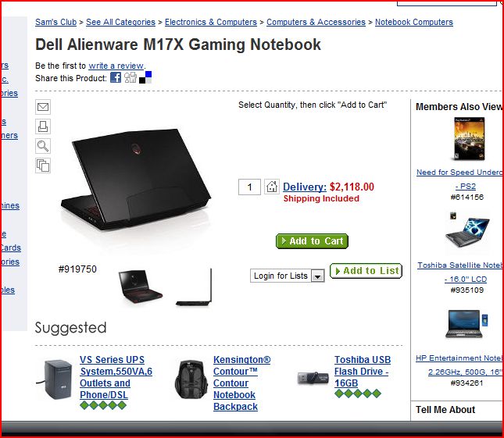
Task: Click the home delivery house icon
Action: 272,187
